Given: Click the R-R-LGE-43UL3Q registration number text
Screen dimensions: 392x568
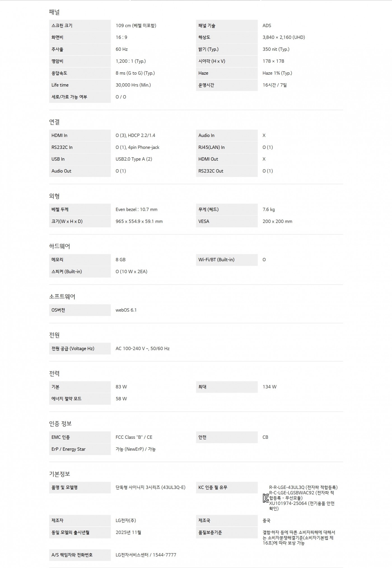Looking at the screenshot, I should (x=287, y=488).
